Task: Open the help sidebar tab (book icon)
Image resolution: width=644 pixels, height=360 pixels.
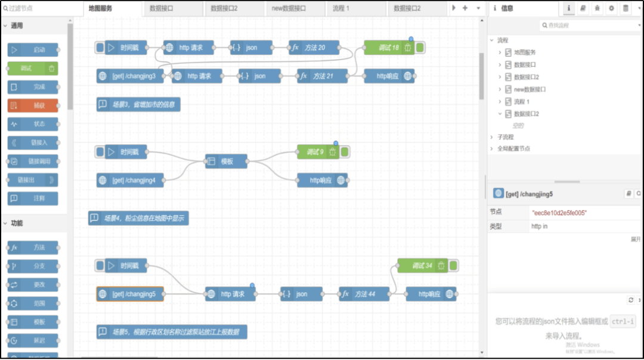Action: point(583,8)
